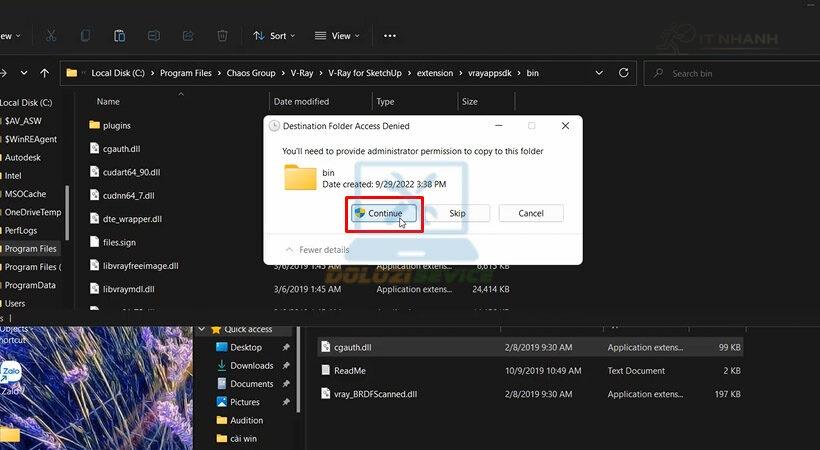Screen dimensions: 820x450
Task: Click the Copy icon in toolbar
Action: pos(85,36)
